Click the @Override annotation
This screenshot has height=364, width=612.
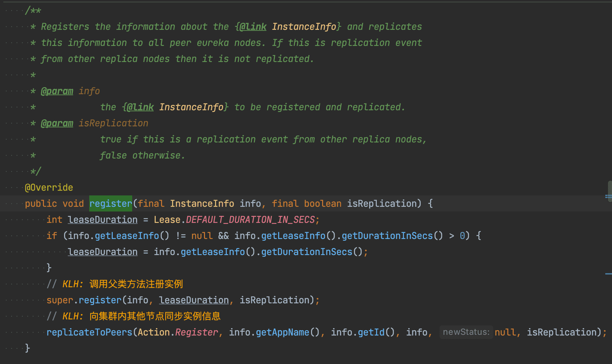coord(49,187)
